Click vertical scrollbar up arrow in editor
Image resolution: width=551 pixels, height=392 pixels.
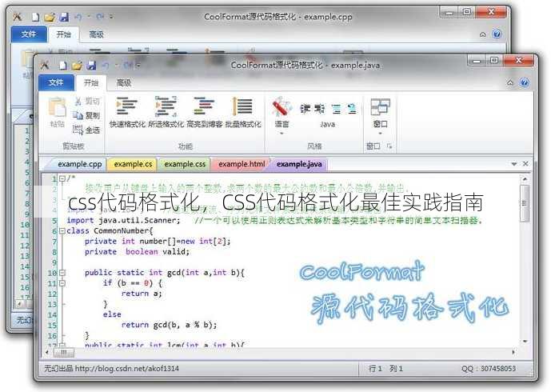(525, 179)
